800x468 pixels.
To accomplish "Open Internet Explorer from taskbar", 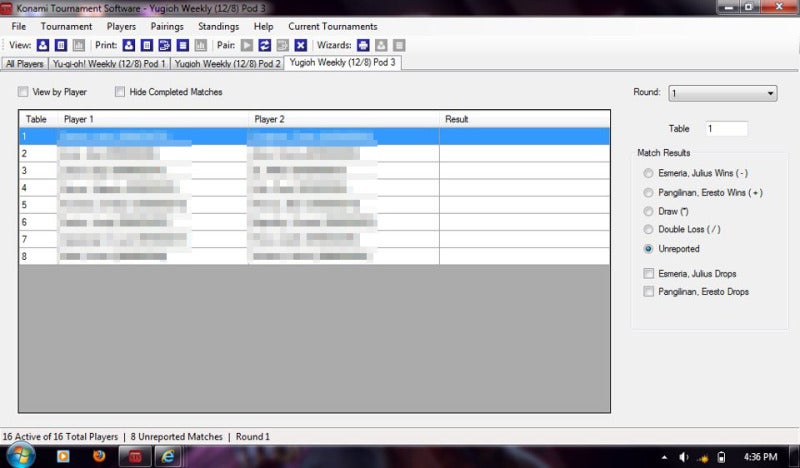I will pyautogui.click(x=168, y=456).
